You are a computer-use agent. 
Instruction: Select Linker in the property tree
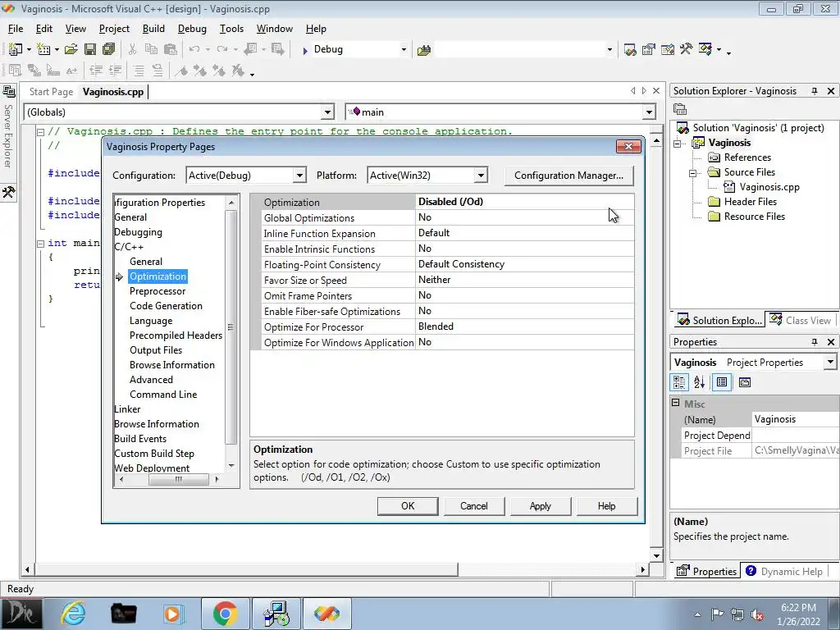click(127, 409)
